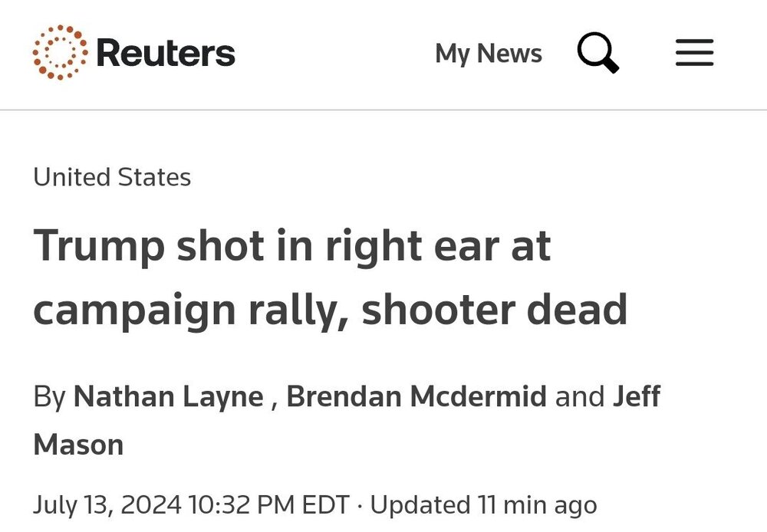Click the 'Updated 11 min ago' text
This screenshot has height=532, width=767.
(483, 505)
